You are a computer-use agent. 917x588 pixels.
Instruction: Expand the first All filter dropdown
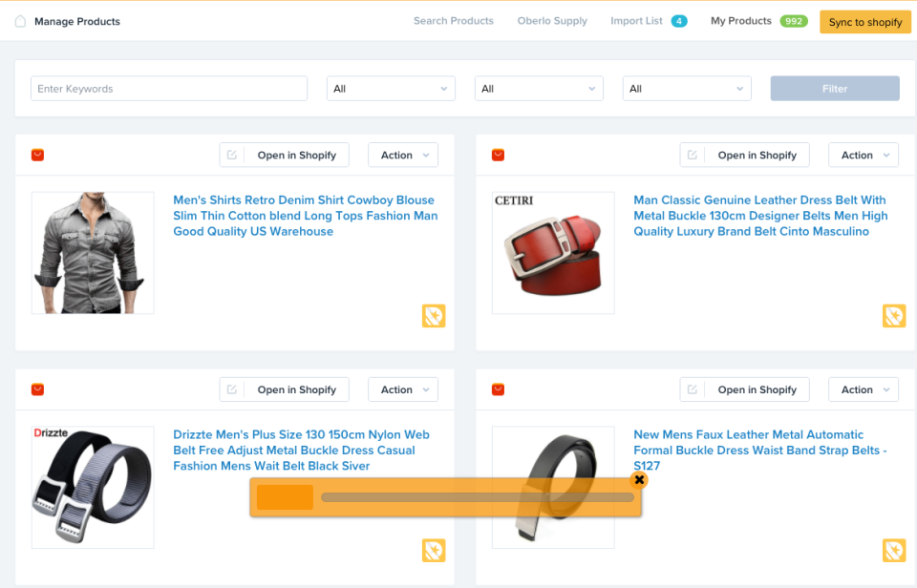click(390, 88)
